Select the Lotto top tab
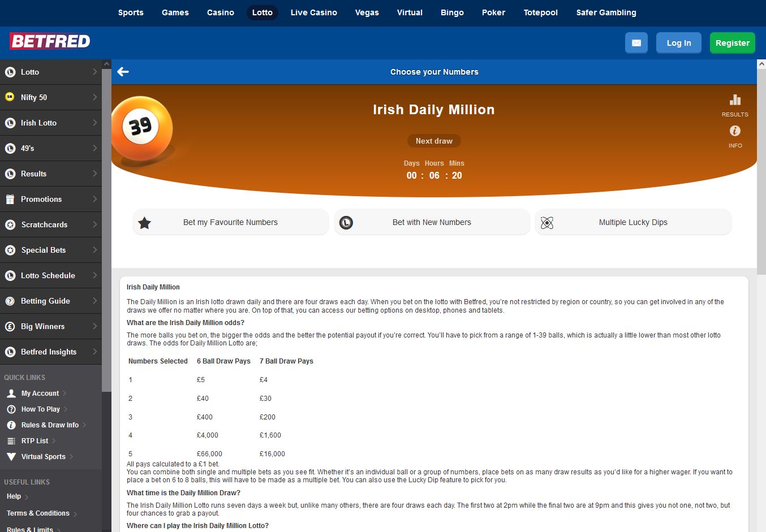The height and width of the screenshot is (532, 766). click(x=262, y=12)
